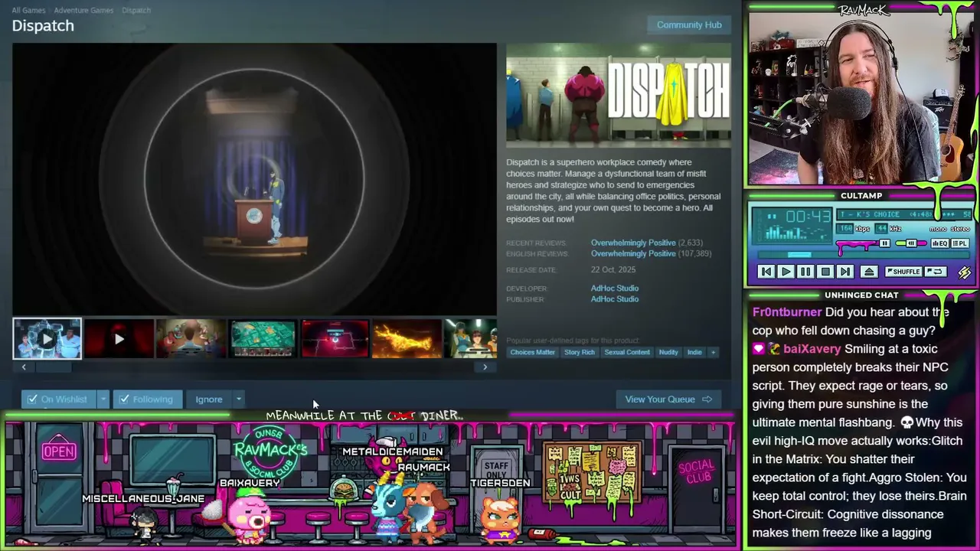This screenshot has height=551, width=980.
Task: Click the Indie tag
Action: point(694,352)
